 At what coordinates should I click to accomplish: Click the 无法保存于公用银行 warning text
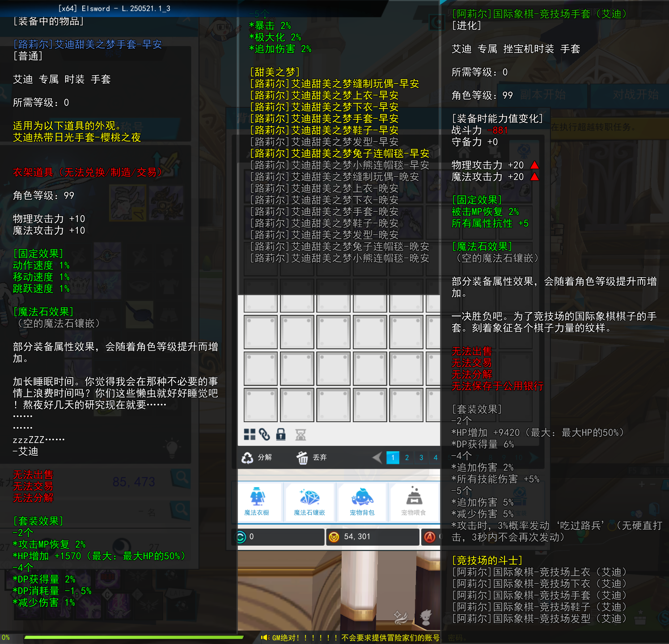coord(498,386)
